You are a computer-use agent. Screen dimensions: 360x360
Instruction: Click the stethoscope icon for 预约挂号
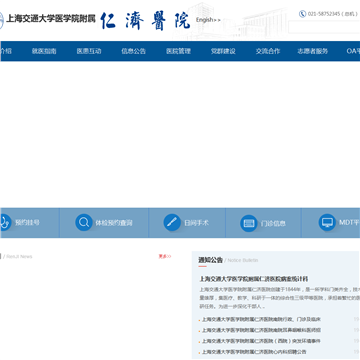click(x=5, y=222)
